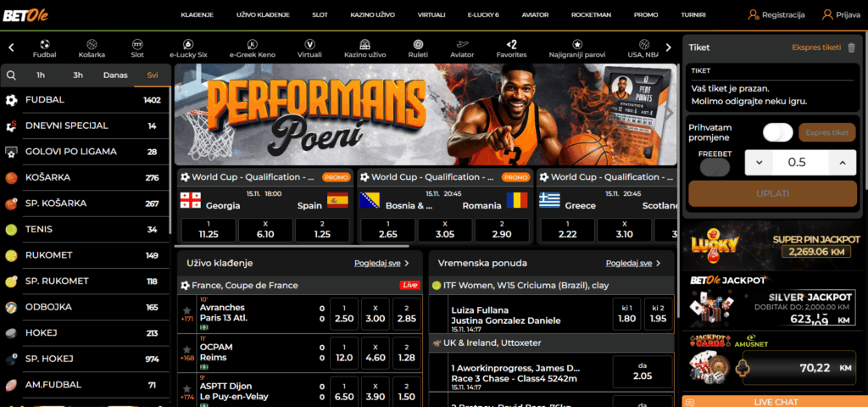Open Pogledaj sve under Vremenska ponuda

click(633, 263)
